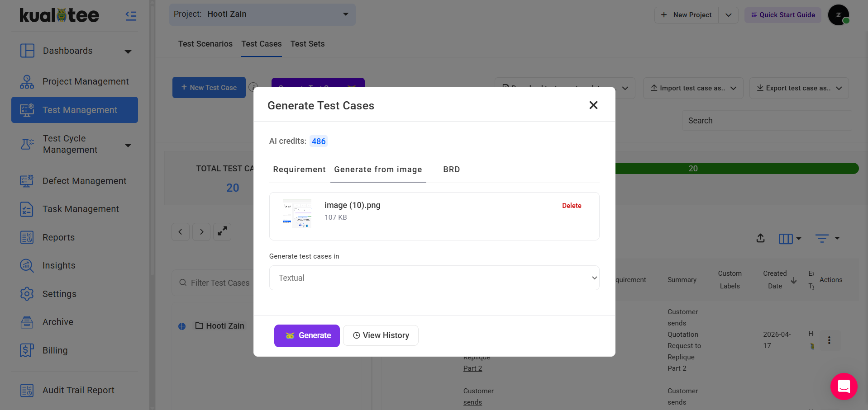Expand Test Cycle Management arrow

click(x=128, y=145)
